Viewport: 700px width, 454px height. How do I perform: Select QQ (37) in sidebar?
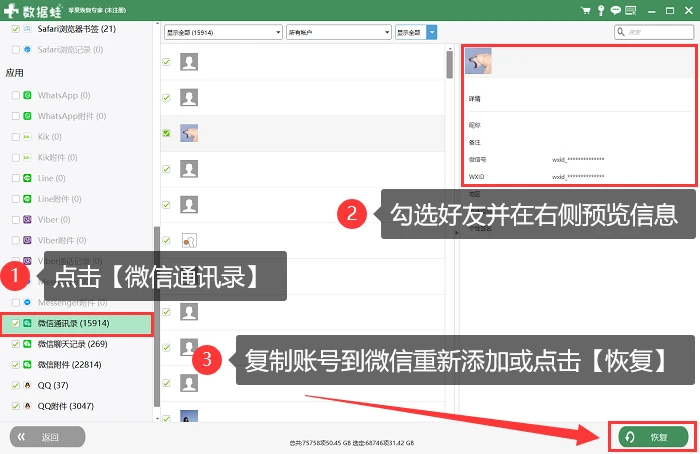[x=53, y=385]
